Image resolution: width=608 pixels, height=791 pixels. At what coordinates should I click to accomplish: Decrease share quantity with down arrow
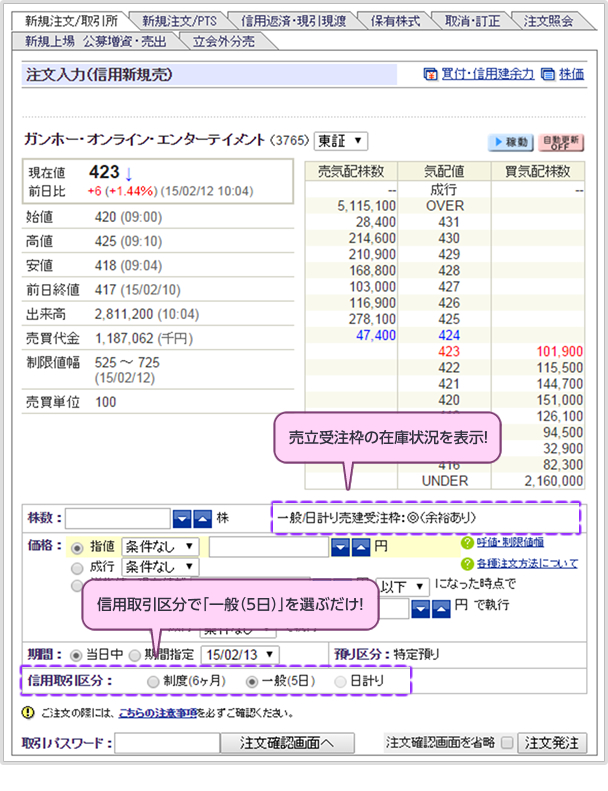pos(182,518)
